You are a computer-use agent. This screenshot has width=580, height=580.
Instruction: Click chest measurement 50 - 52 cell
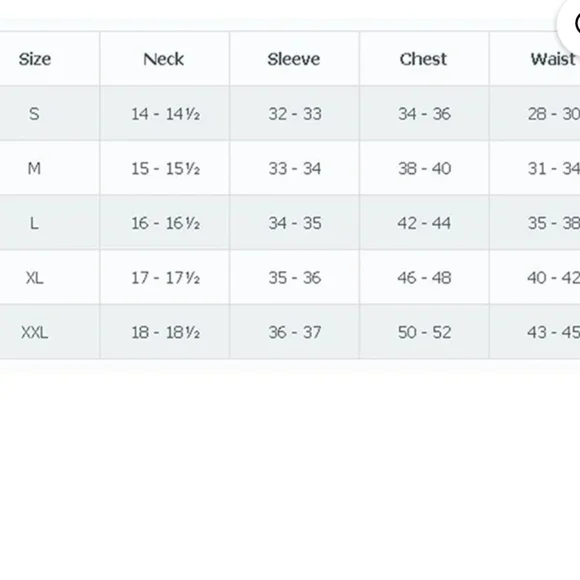click(x=424, y=332)
